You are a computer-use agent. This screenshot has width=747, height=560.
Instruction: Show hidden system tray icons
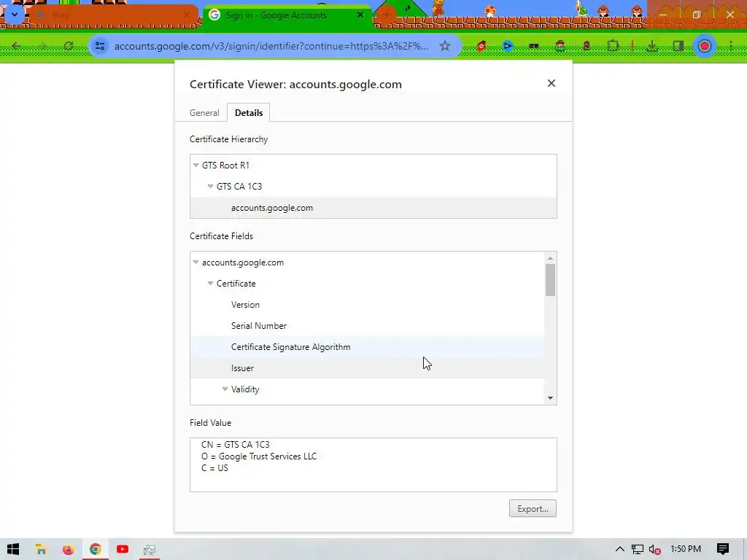[x=620, y=550]
